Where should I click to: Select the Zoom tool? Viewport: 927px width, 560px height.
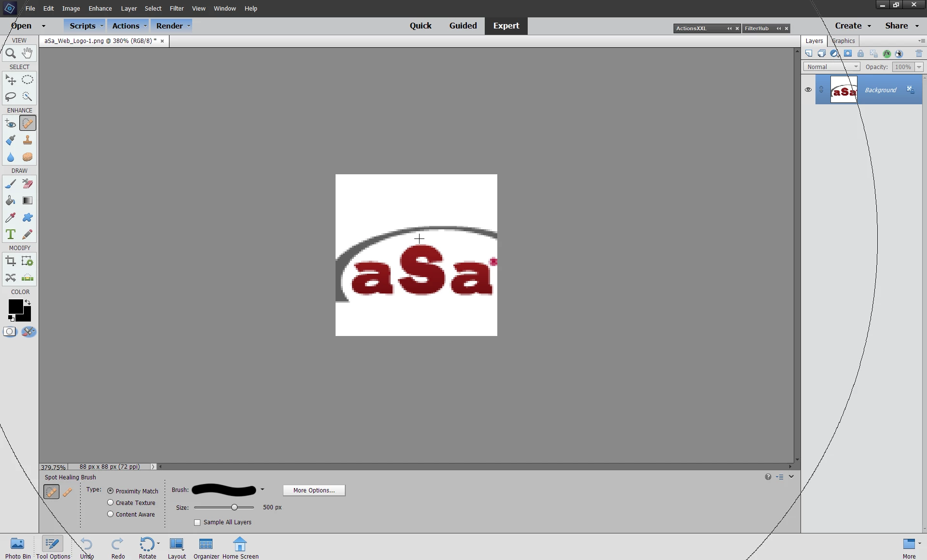11,54
